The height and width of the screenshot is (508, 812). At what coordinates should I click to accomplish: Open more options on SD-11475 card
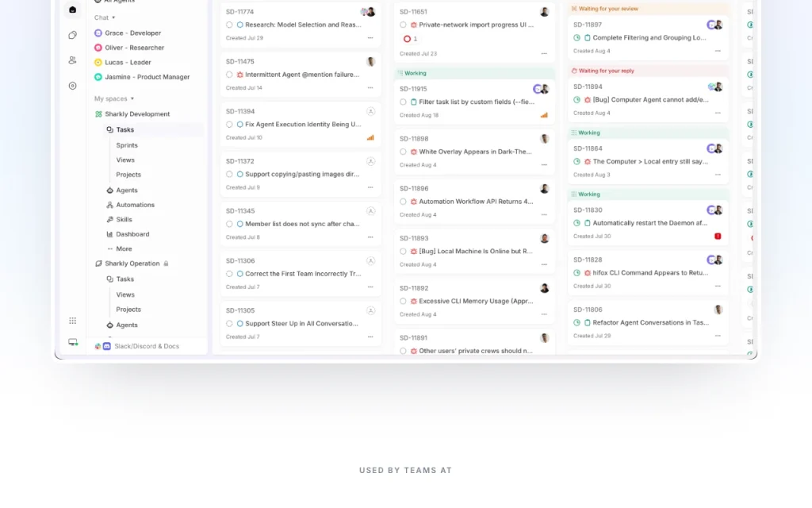pyautogui.click(x=370, y=87)
